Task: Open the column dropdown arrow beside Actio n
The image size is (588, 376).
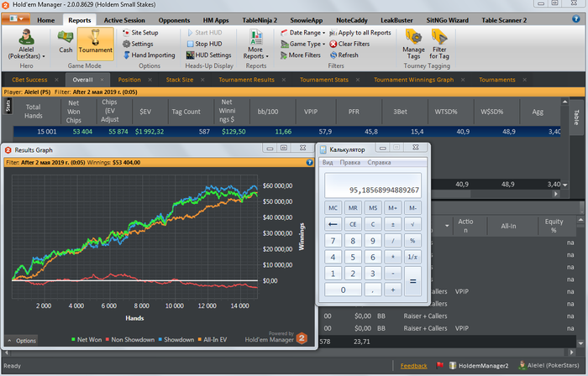Action: (x=447, y=226)
